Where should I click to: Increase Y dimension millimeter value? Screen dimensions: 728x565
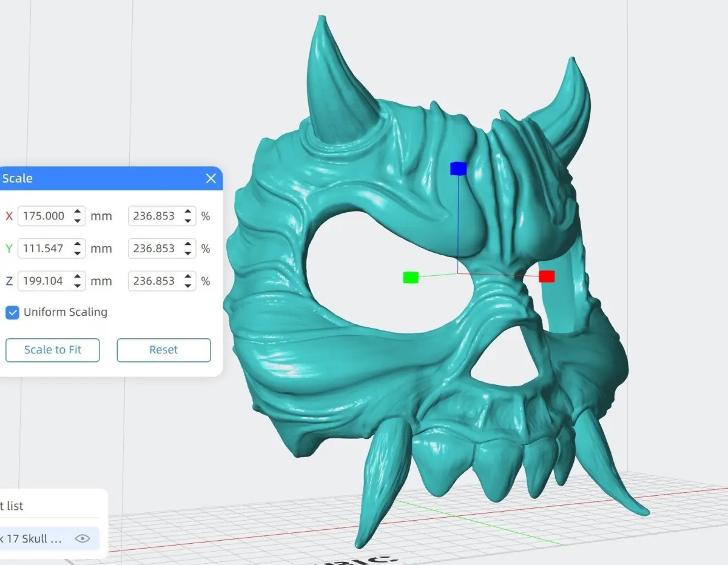pos(78,244)
